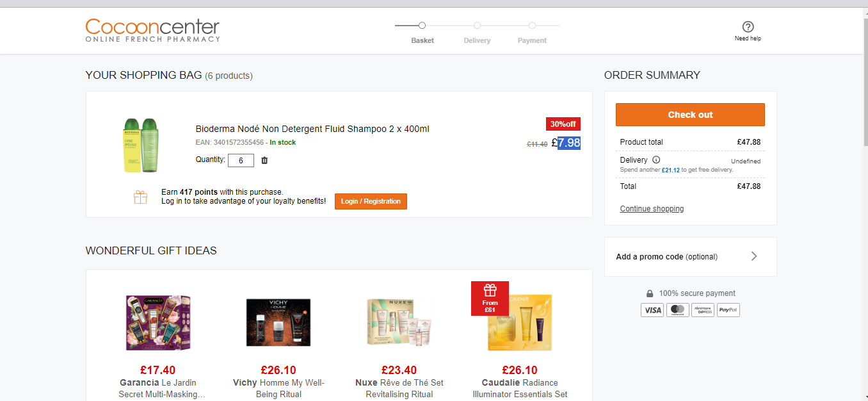Delete the Bioderma shampoo with trash icon
Screen dimensions: 868x401
tap(264, 160)
